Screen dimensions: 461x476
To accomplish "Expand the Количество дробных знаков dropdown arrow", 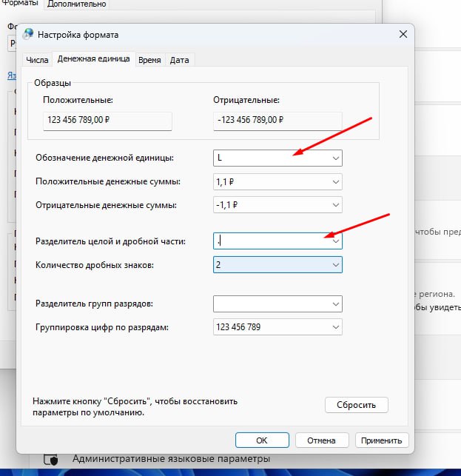I will 336,265.
